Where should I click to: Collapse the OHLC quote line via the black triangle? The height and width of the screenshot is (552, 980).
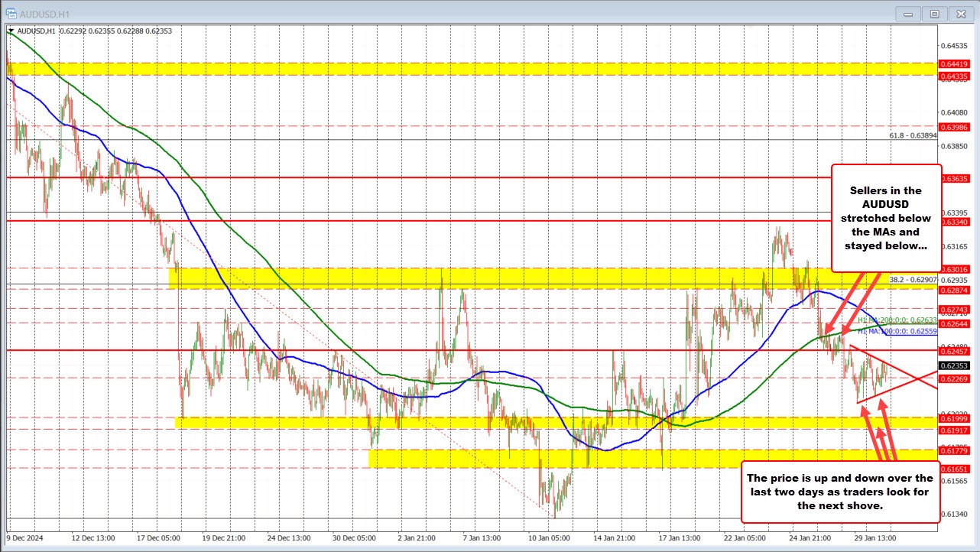coord(9,31)
